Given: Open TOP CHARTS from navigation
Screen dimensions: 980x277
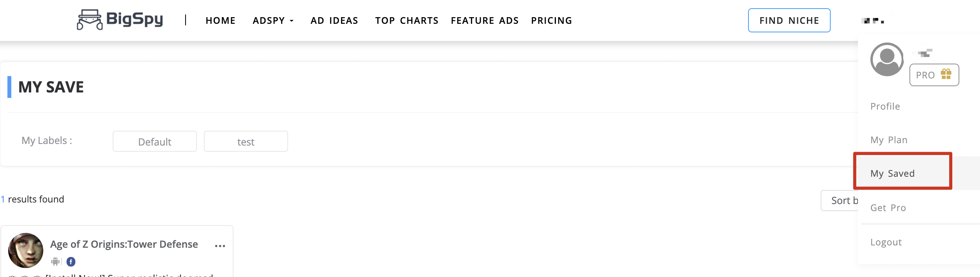Looking at the screenshot, I should coord(407,21).
